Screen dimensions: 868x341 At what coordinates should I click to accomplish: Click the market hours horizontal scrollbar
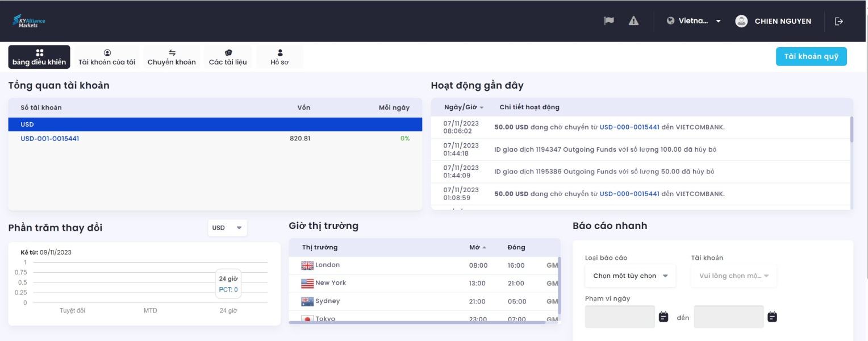[418, 322]
